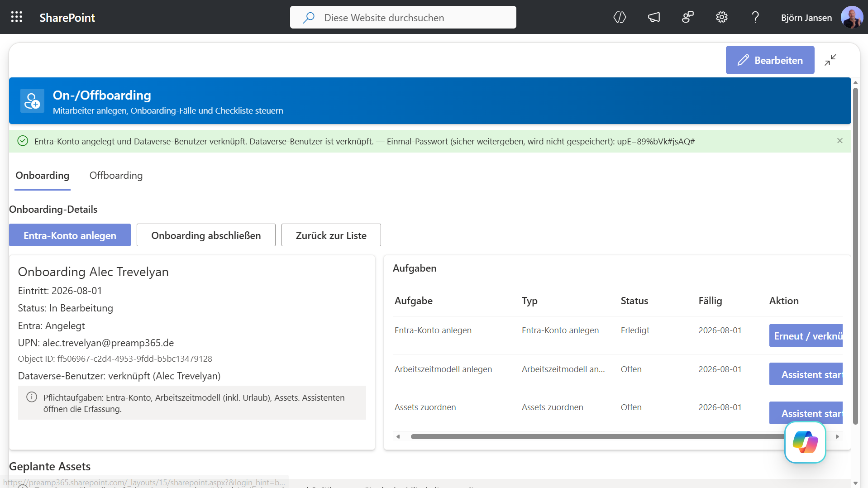Screen dimensions: 868x488
Task: Click the UPN alec.trevelyan@preamp365.de text
Action: [x=96, y=343]
